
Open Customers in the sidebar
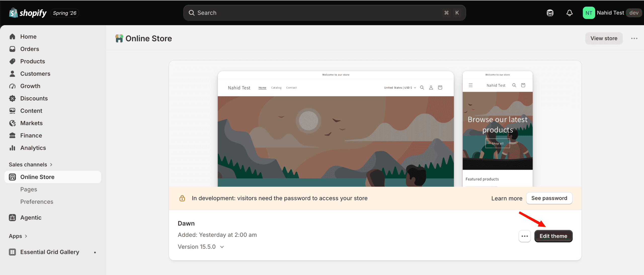(53, 74)
